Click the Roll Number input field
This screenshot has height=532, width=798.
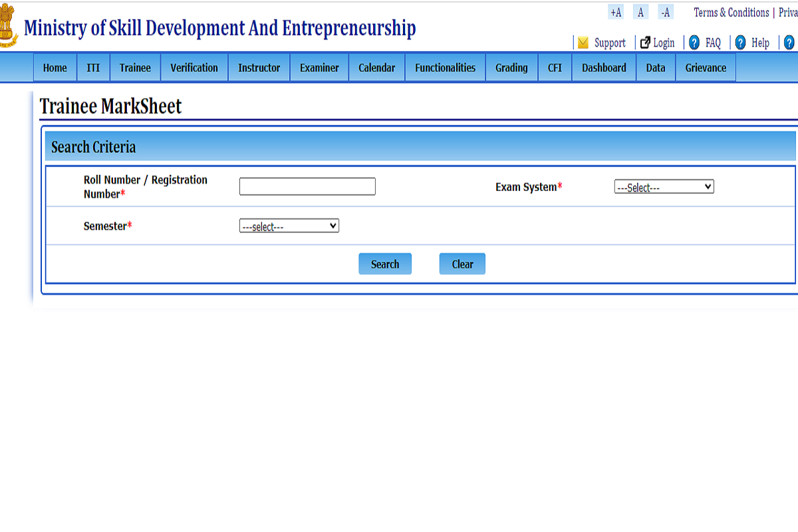pos(307,186)
